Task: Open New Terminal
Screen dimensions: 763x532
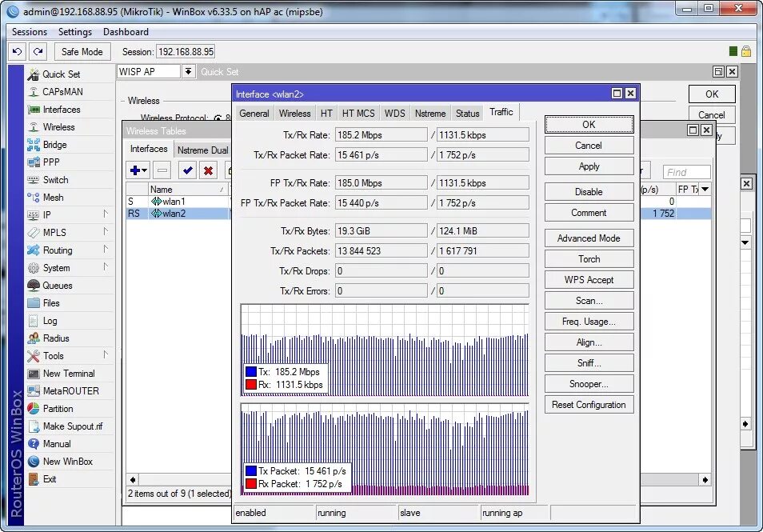Action: click(69, 374)
